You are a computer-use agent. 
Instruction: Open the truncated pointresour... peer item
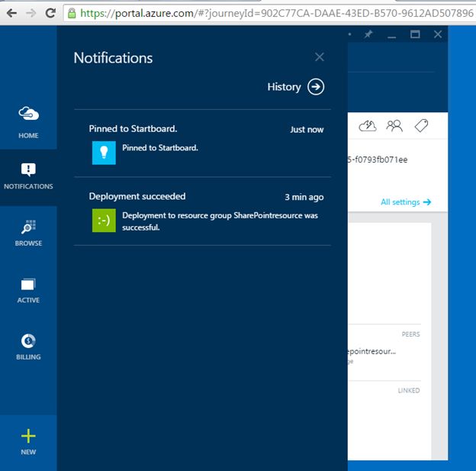[x=372, y=352]
